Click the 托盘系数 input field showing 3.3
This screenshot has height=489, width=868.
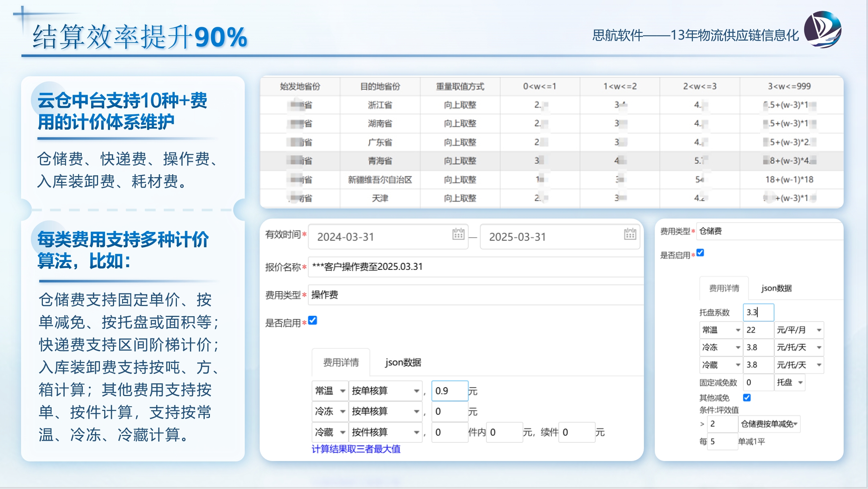758,312
